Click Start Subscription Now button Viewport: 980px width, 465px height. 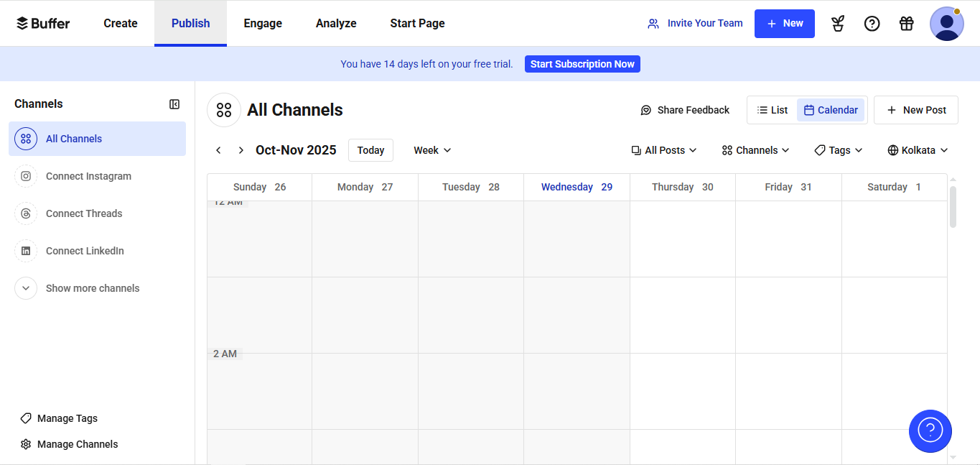582,64
